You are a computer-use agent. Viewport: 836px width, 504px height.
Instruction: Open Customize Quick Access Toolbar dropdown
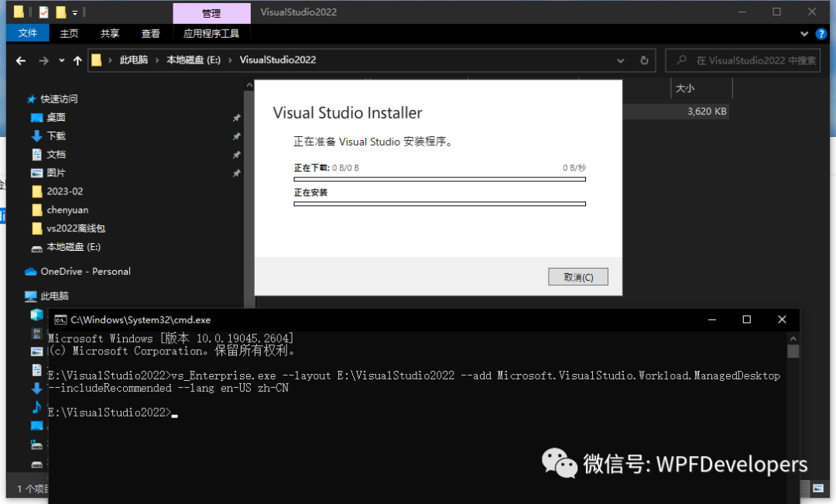(x=74, y=12)
